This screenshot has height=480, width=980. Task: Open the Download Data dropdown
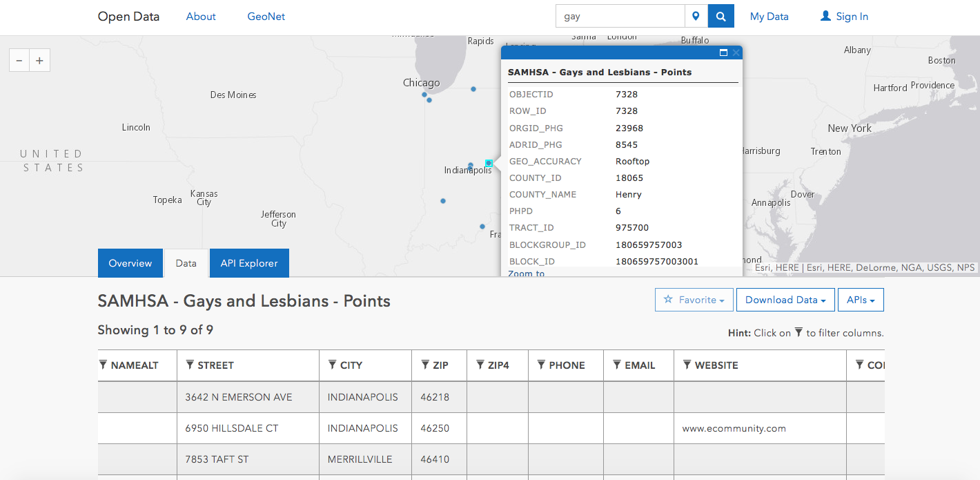(x=785, y=300)
